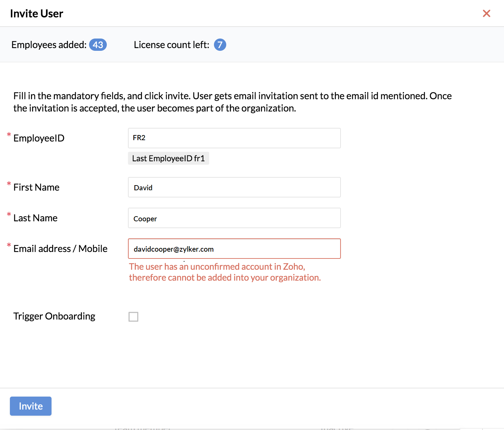Select the Last Name field with Cooper
Screen dimensions: 504x430
[234, 218]
